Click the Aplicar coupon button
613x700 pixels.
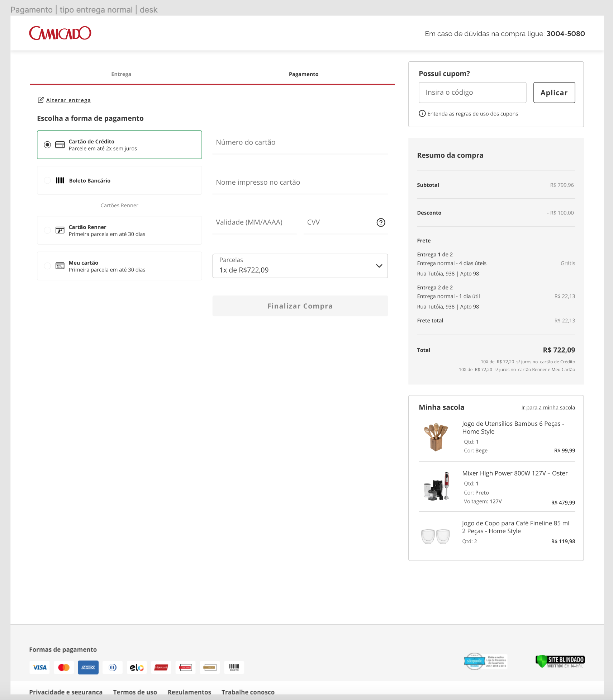click(554, 93)
